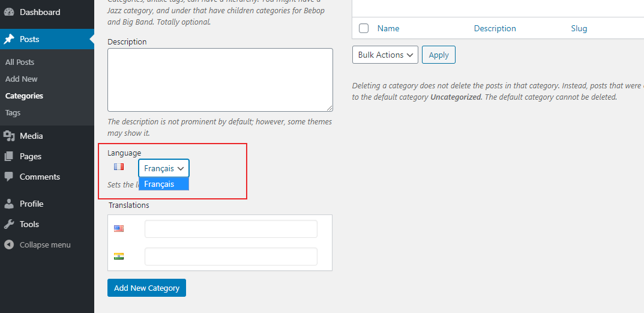Click the Tools wrench icon
This screenshot has height=313, width=644.
(8, 224)
